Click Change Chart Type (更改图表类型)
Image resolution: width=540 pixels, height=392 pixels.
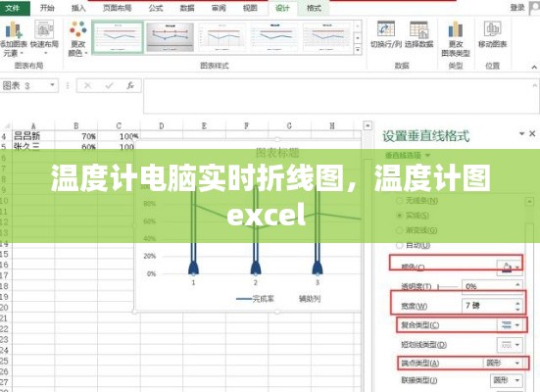(456, 38)
